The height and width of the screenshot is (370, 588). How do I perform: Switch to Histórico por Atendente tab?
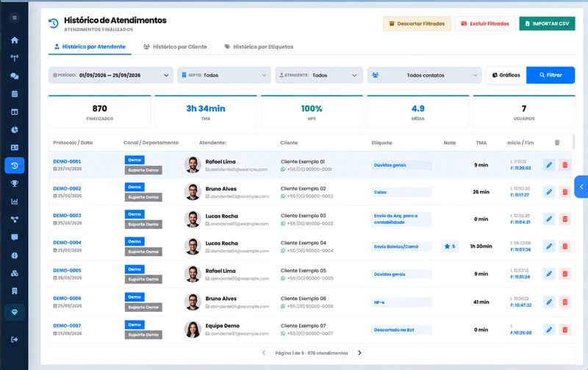[90, 46]
